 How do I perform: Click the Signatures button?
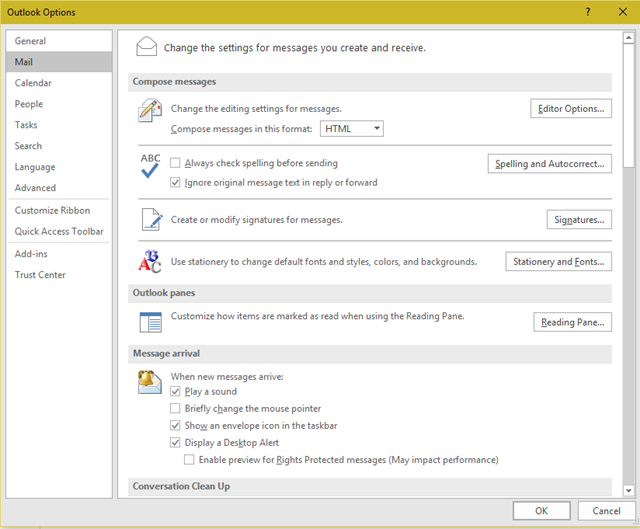click(579, 220)
